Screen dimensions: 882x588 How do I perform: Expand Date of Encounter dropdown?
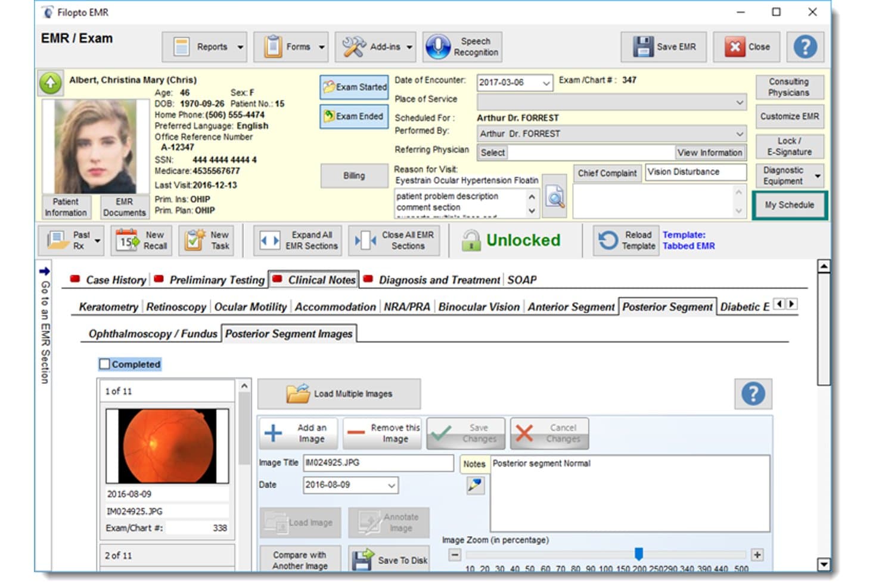(x=546, y=83)
